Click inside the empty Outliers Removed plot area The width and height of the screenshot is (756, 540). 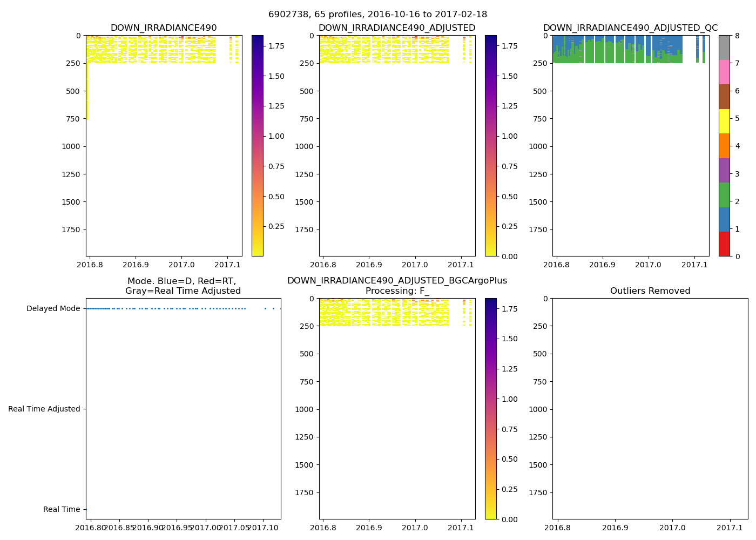point(650,409)
